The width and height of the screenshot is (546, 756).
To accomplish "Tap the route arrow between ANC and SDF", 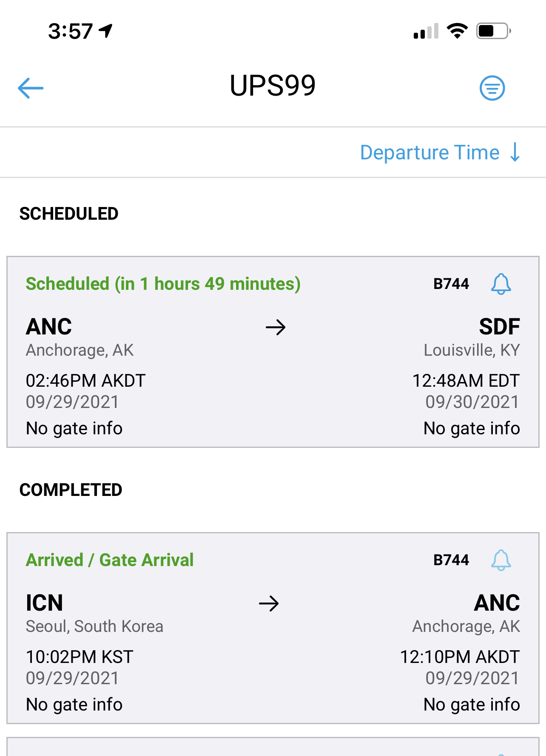I will pyautogui.click(x=276, y=327).
